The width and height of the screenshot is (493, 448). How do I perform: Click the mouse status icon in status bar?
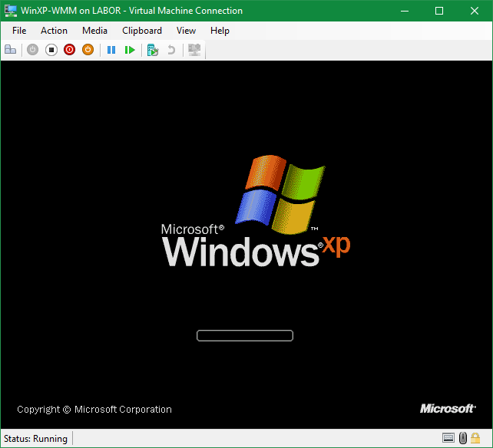[463, 439]
